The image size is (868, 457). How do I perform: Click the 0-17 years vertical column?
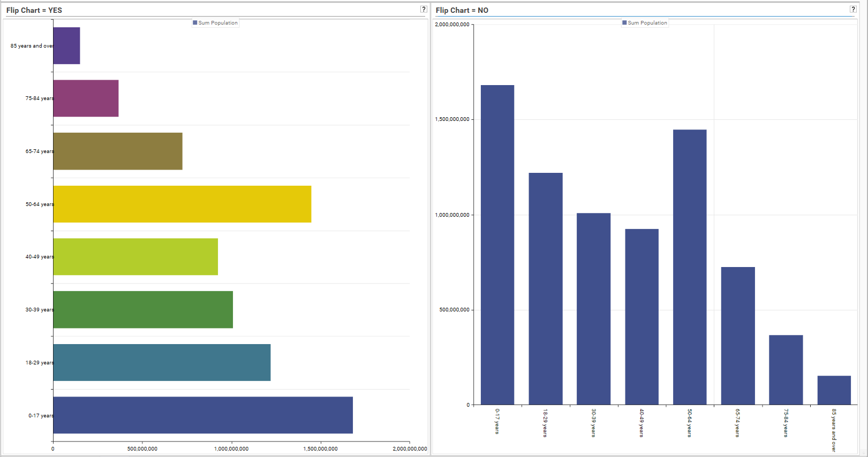[497, 245]
